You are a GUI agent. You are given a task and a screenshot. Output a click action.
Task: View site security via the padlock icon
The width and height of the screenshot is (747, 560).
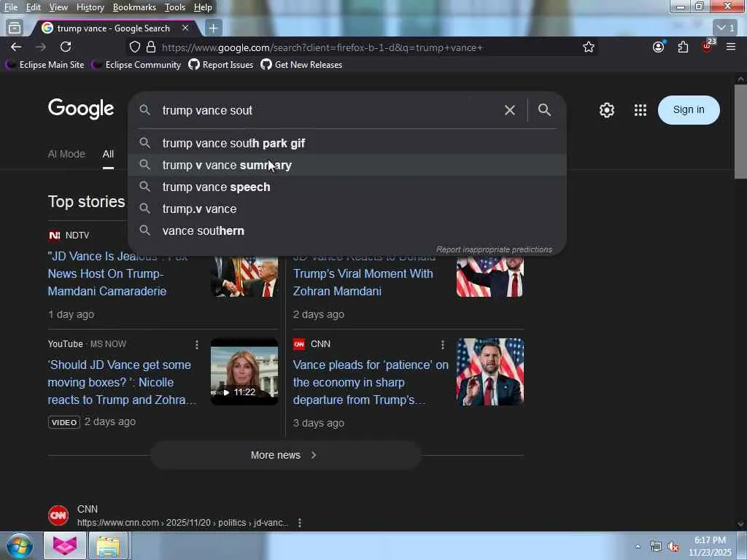point(151,47)
